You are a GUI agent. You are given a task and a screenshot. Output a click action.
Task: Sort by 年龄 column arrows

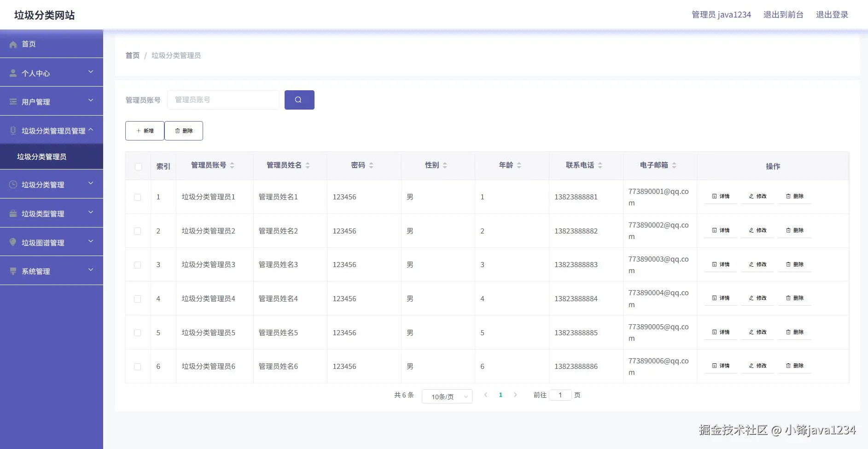[x=519, y=165]
